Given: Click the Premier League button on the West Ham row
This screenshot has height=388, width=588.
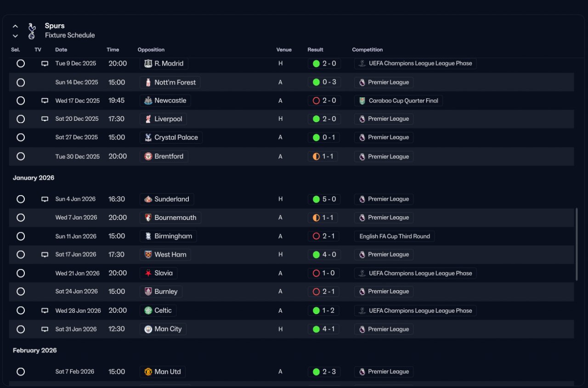Looking at the screenshot, I should coord(384,254).
